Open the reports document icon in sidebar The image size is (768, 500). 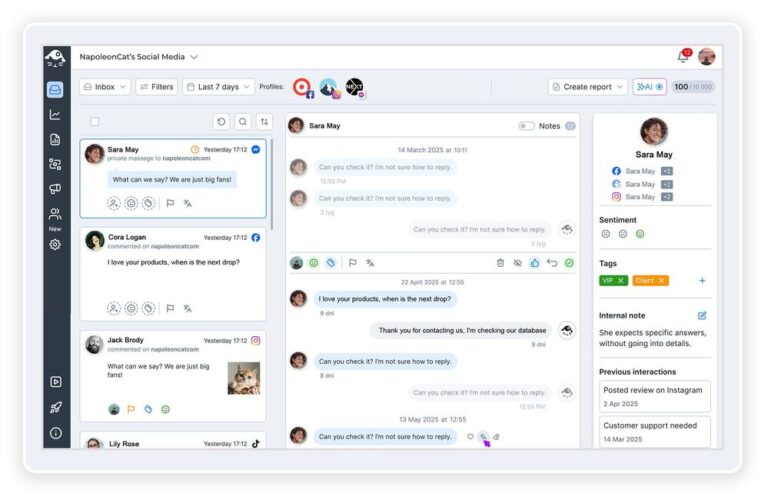click(55, 140)
